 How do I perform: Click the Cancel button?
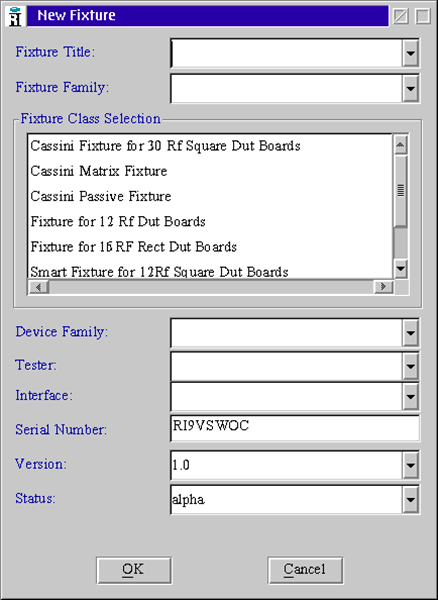pos(305,570)
